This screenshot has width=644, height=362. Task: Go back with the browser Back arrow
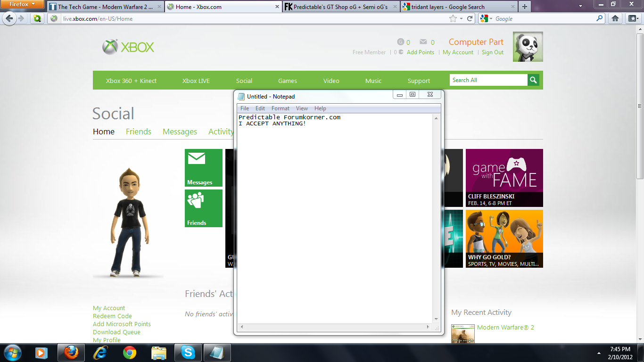point(10,18)
